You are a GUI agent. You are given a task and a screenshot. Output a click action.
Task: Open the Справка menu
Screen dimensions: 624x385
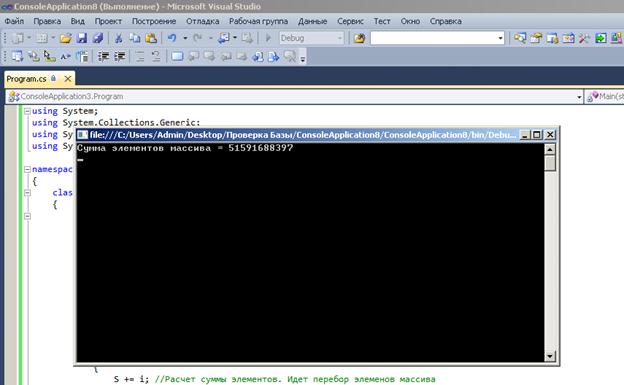point(445,21)
